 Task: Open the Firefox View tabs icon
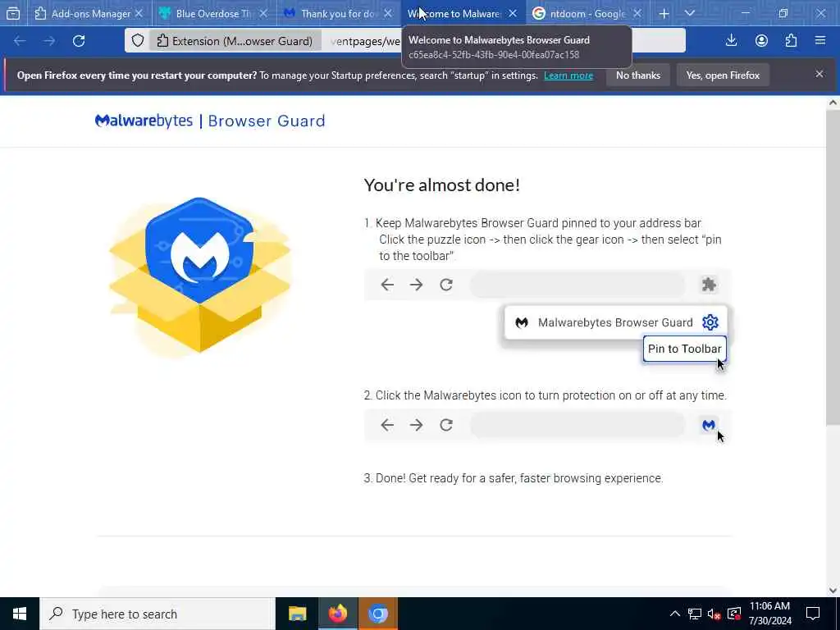pyautogui.click(x=13, y=13)
